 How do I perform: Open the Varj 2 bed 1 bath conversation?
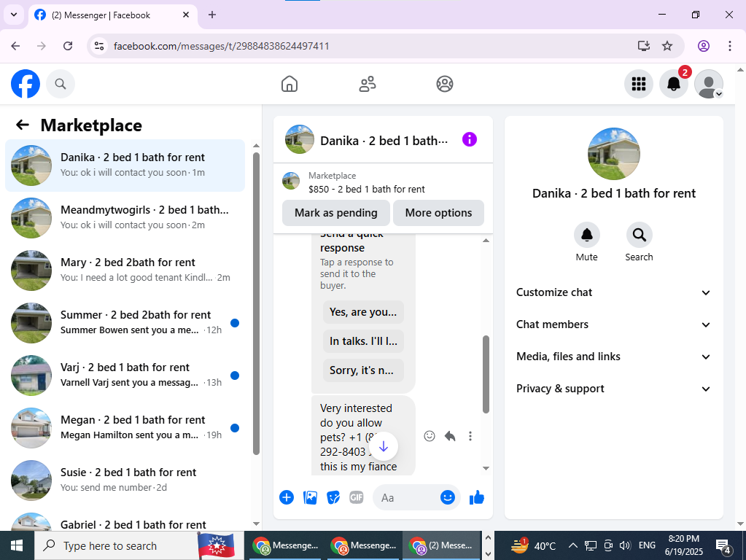point(125,376)
